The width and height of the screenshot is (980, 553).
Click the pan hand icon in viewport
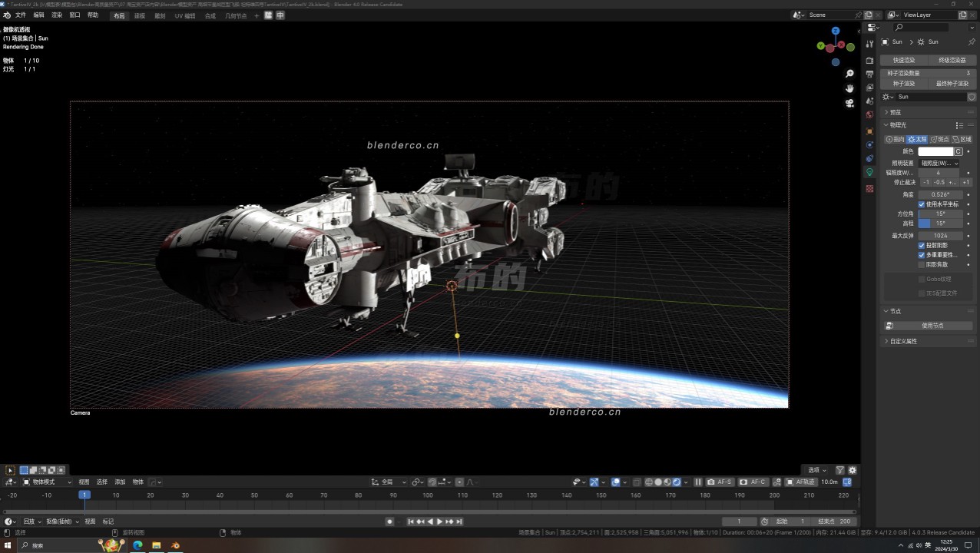849,88
